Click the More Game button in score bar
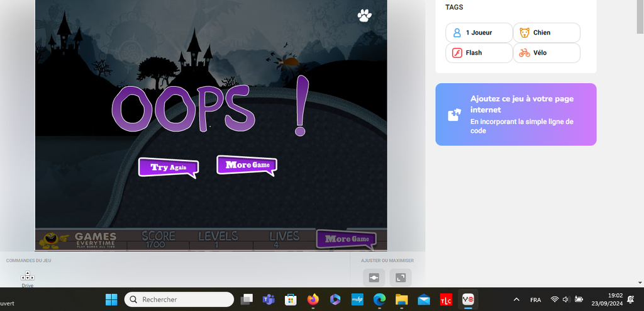Screen dimensions: 644x311 pos(347,239)
